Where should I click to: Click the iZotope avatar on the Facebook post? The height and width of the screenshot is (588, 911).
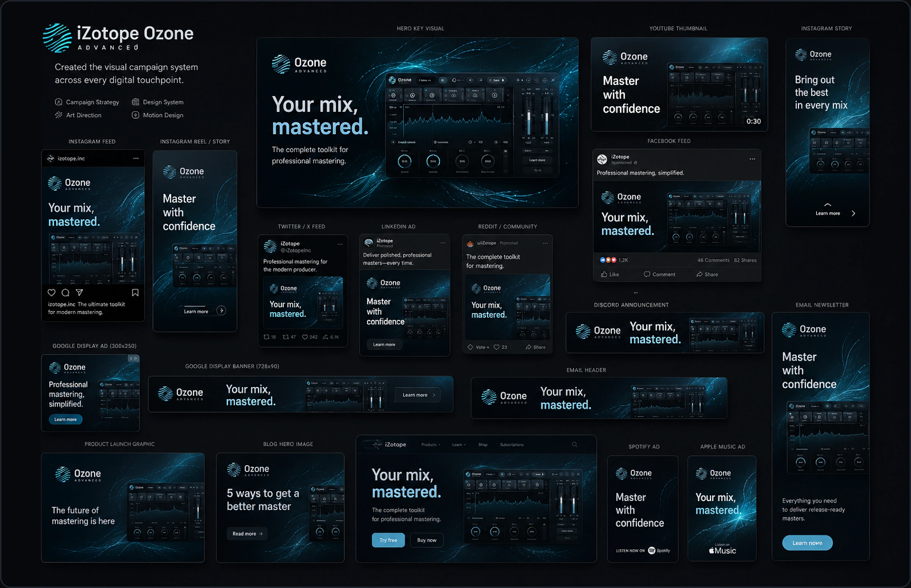click(602, 159)
